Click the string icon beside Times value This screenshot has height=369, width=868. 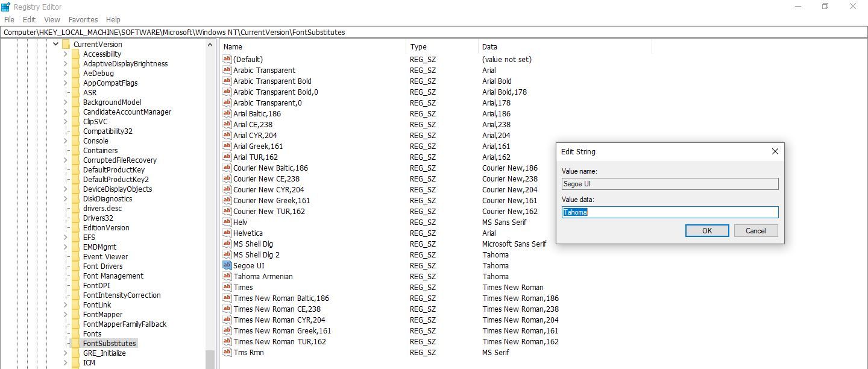pyautogui.click(x=227, y=287)
